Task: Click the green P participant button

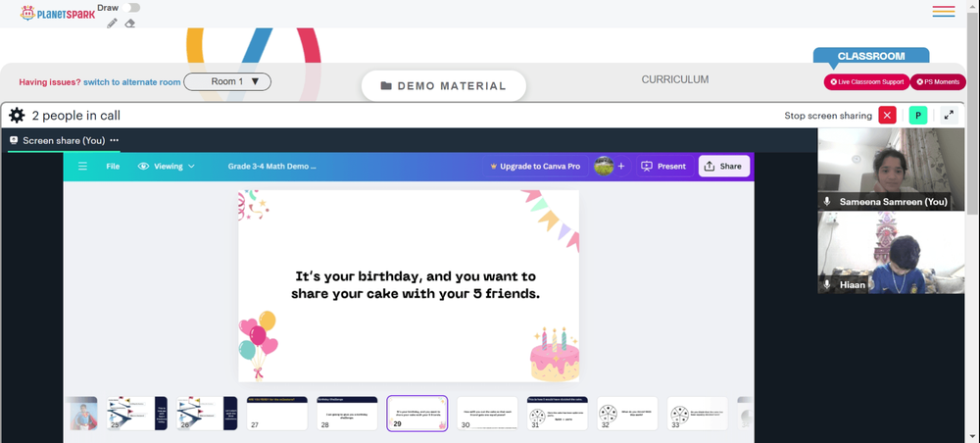Action: (x=918, y=115)
